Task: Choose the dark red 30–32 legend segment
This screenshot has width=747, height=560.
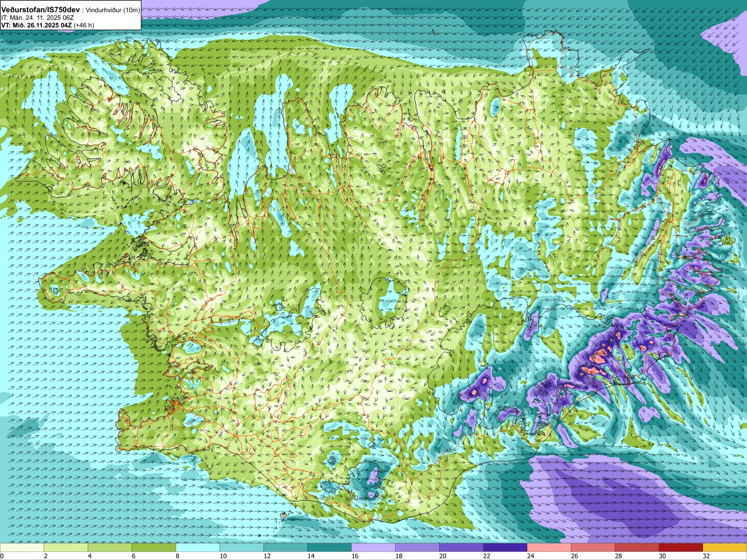Action: pyautogui.click(x=680, y=548)
